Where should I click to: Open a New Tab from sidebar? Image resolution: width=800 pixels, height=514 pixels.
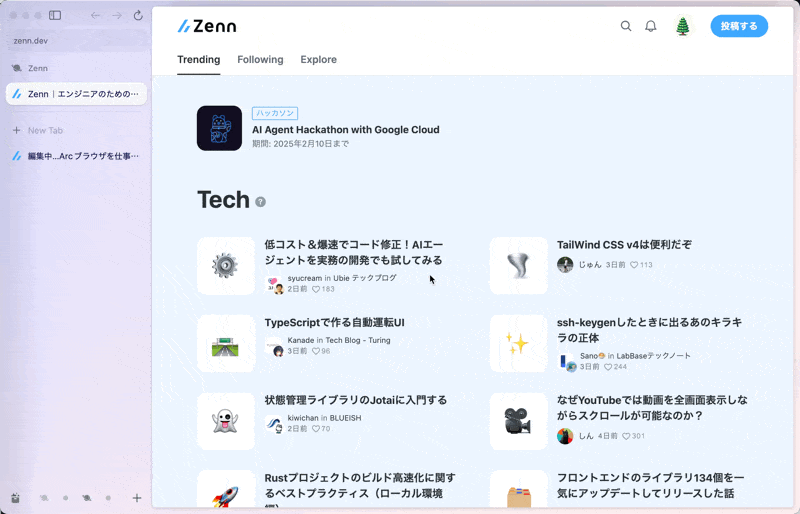pyautogui.click(x=76, y=130)
